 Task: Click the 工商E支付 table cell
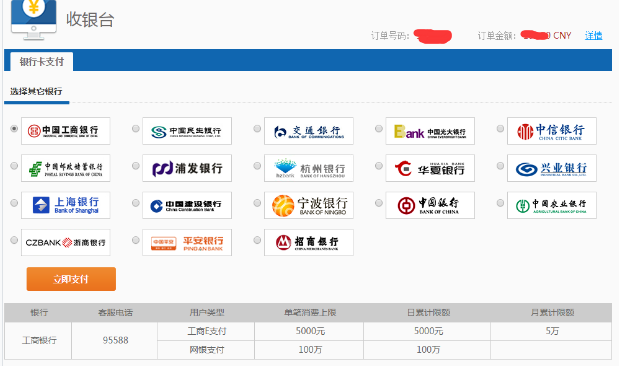click(206, 331)
